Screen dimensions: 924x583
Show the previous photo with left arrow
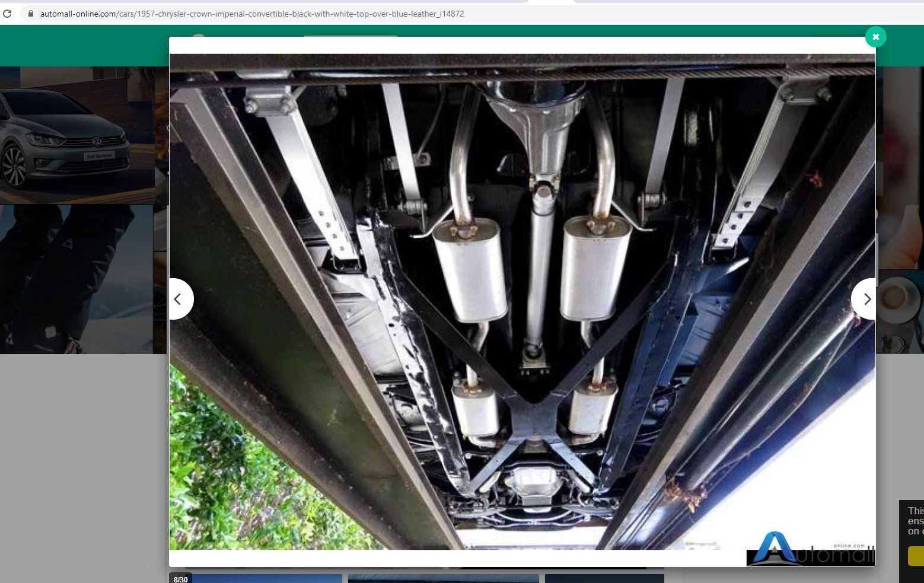pyautogui.click(x=179, y=299)
